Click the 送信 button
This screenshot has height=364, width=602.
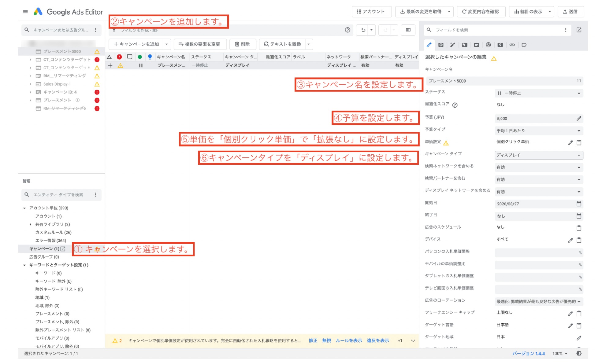click(571, 12)
